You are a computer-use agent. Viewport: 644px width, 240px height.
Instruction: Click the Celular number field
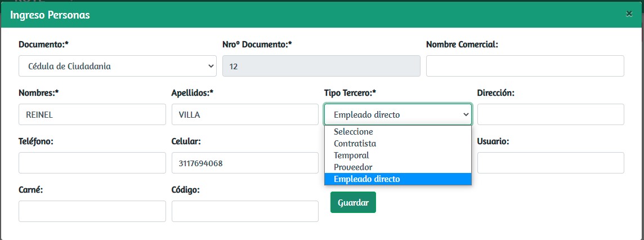click(245, 163)
